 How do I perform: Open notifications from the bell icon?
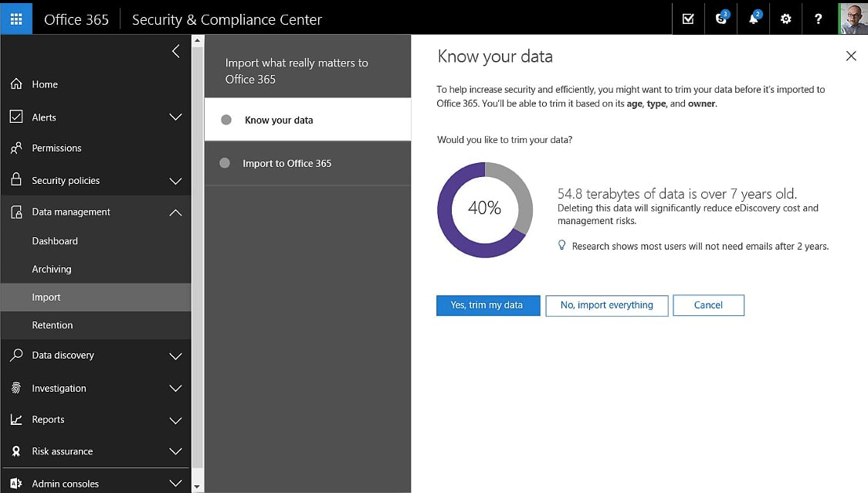pos(753,19)
